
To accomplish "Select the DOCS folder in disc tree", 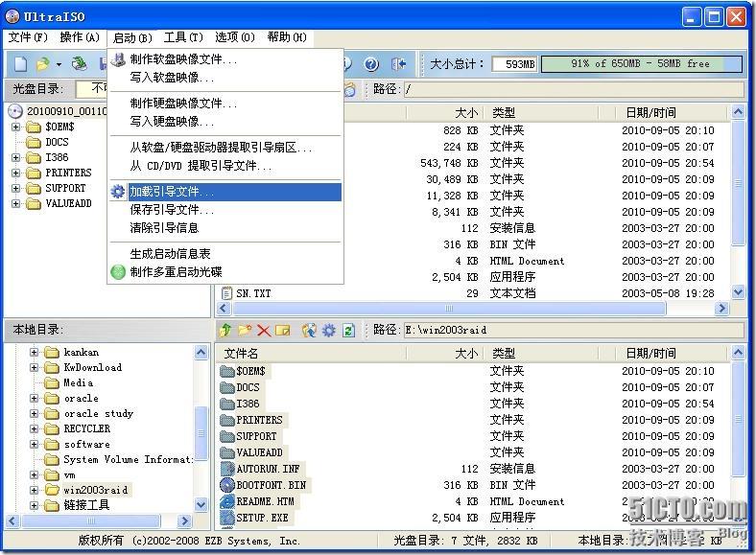I will tap(48, 142).
